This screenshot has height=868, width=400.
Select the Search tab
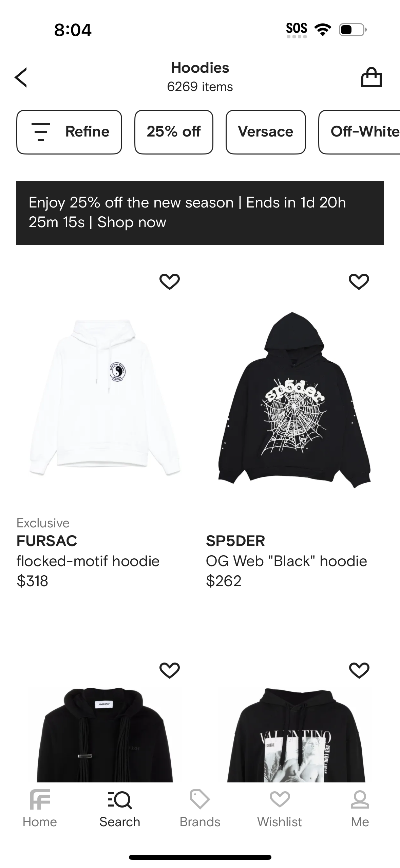[x=120, y=808]
